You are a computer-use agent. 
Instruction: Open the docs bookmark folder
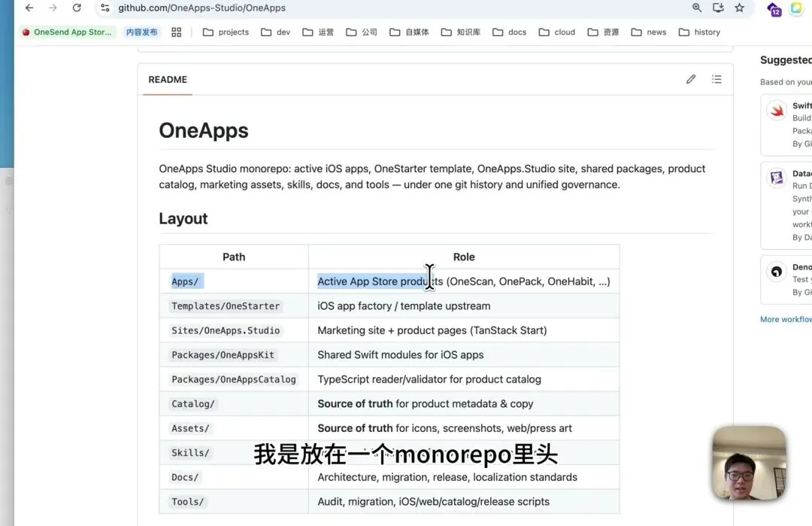point(510,32)
